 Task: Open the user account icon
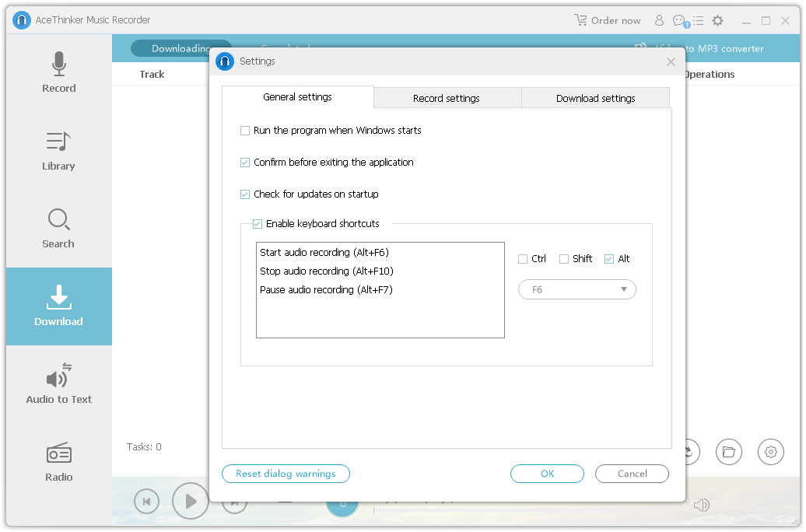coord(659,20)
